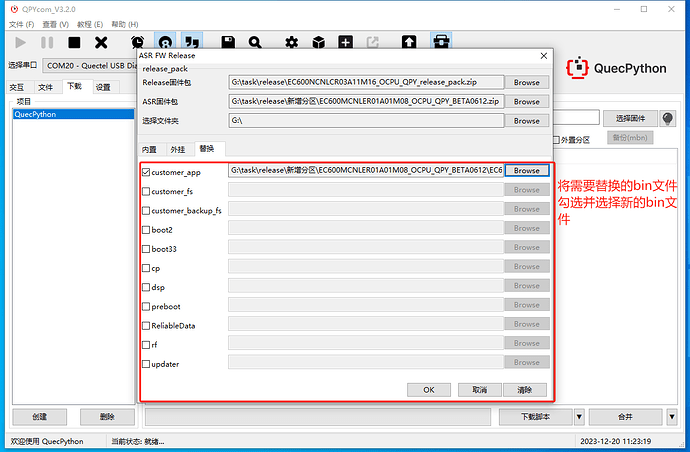Click the 清除 clear button
Image resolution: width=690 pixels, height=452 pixels.
tap(525, 390)
